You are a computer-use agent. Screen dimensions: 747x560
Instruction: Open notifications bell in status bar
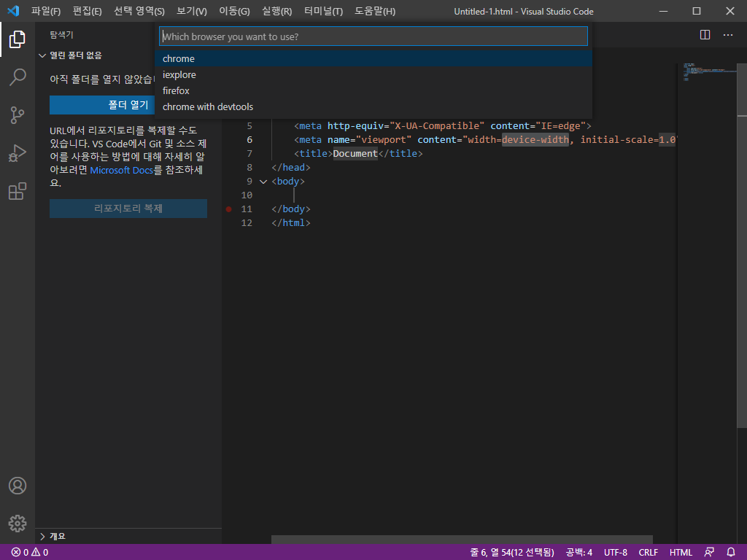[x=731, y=553]
